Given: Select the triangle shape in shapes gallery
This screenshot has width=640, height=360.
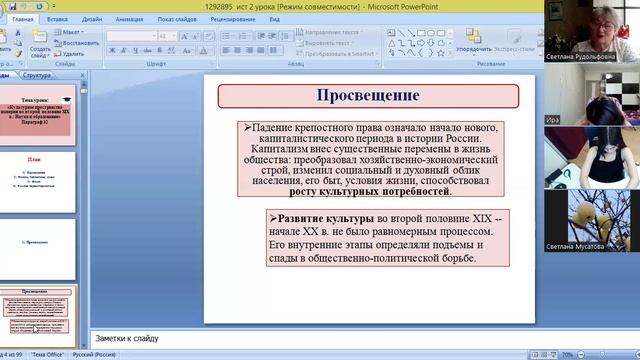Looking at the screenshot, I should point(391,43).
